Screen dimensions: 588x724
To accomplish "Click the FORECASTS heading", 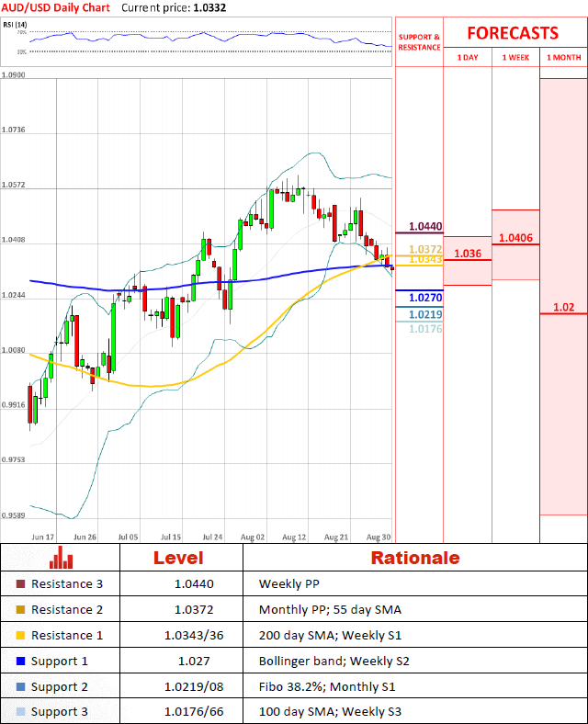I will point(512,33).
